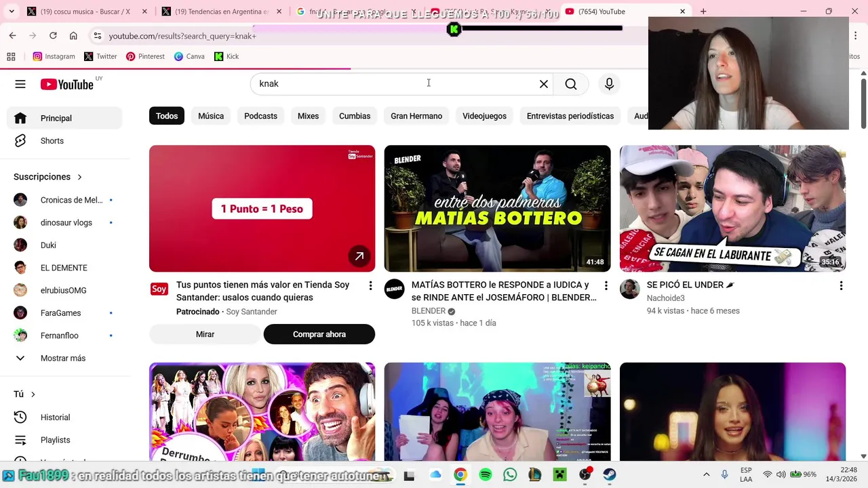Image resolution: width=868 pixels, height=488 pixels.
Task: Filter by Entrevistas periodísticas chip
Action: click(570, 116)
